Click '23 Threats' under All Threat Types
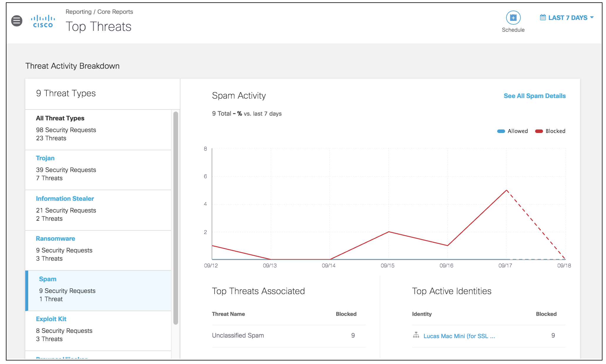 pos(51,138)
